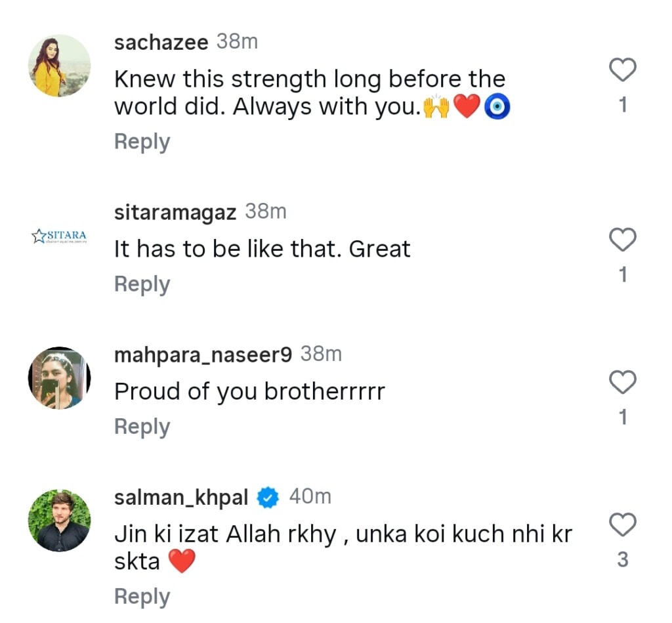The image size is (672, 623).
Task: Open salman_khpal's profile picture
Action: click(59, 520)
